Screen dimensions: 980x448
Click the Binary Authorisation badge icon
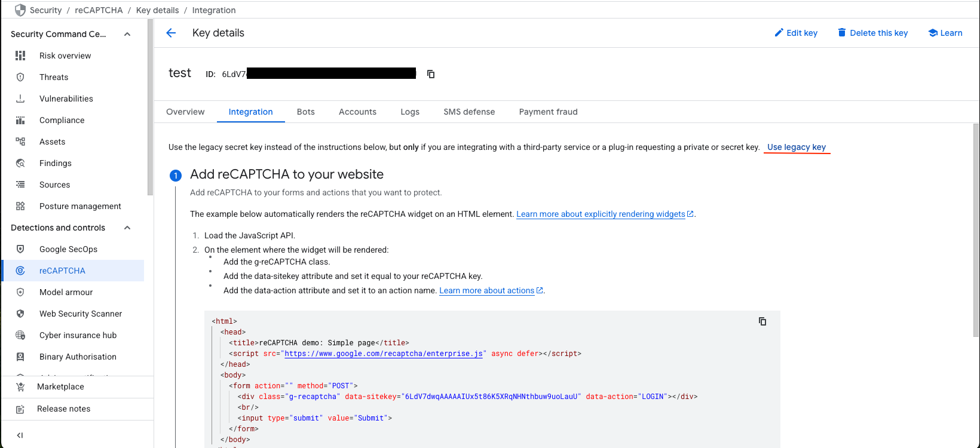click(x=20, y=357)
